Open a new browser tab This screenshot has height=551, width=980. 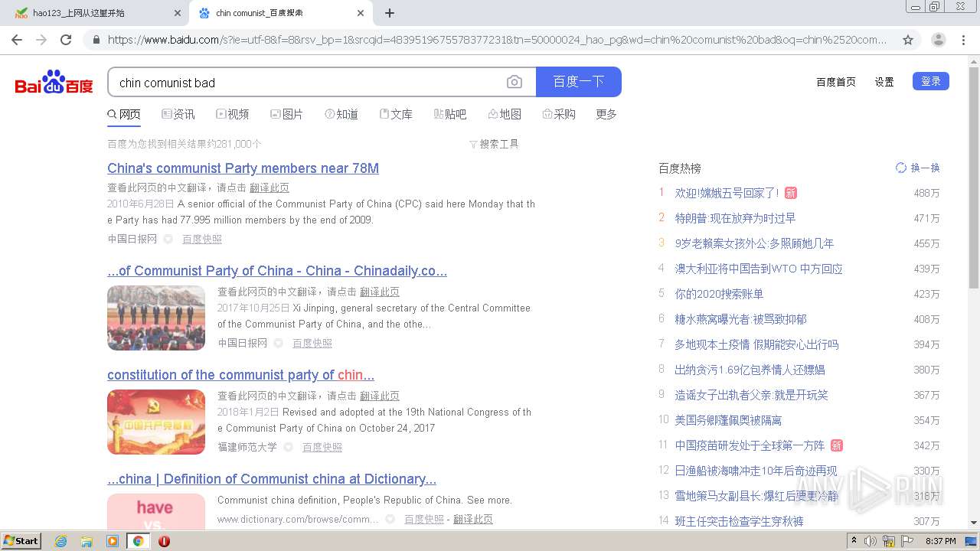pos(390,13)
